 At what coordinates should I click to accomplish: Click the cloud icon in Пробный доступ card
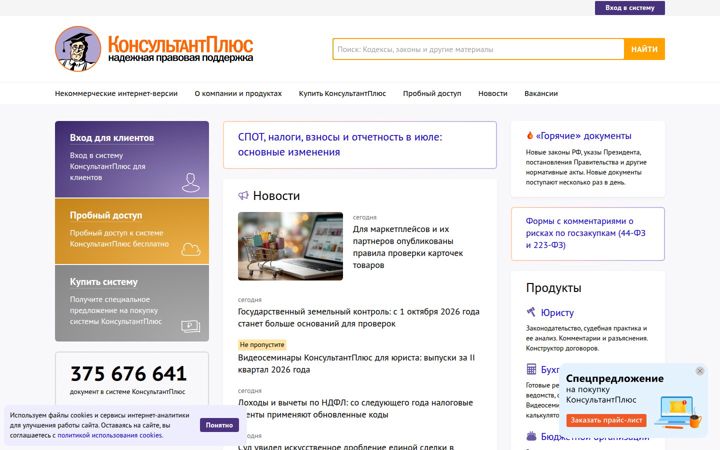[191, 249]
